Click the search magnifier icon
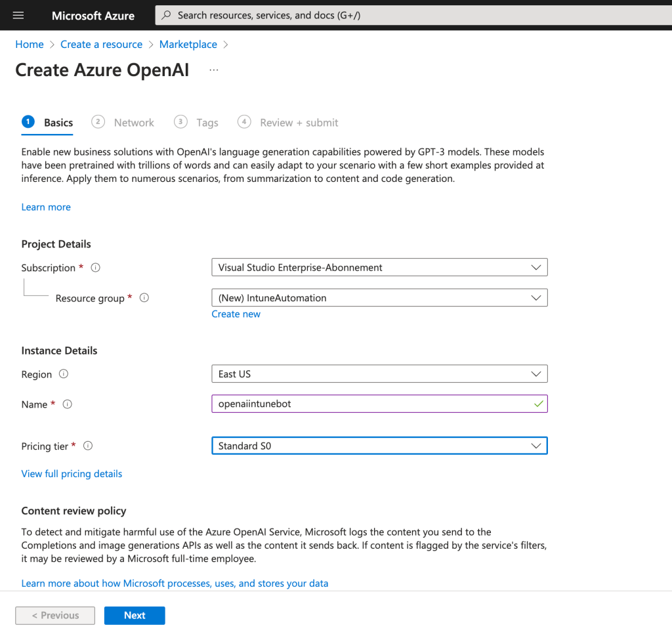 pyautogui.click(x=167, y=15)
